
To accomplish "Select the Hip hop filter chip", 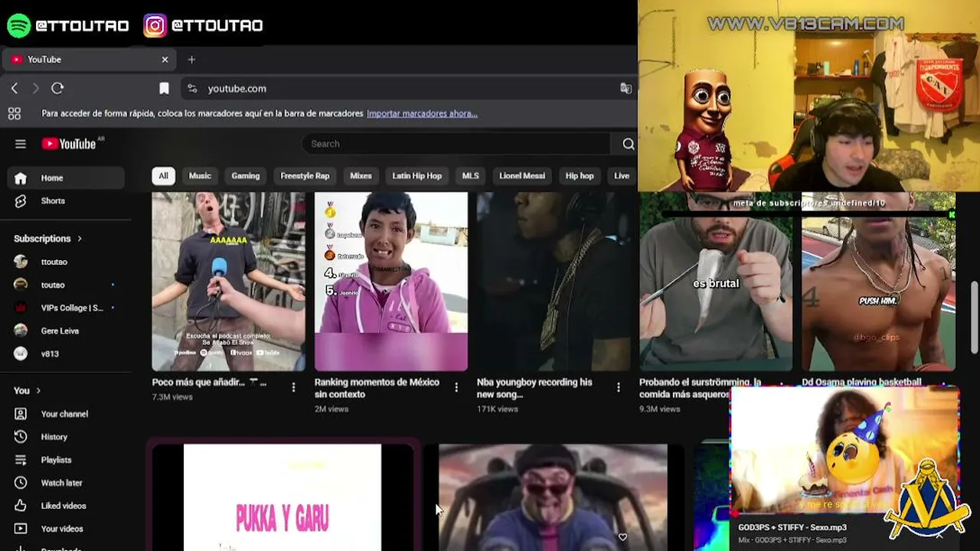I will 580,176.
